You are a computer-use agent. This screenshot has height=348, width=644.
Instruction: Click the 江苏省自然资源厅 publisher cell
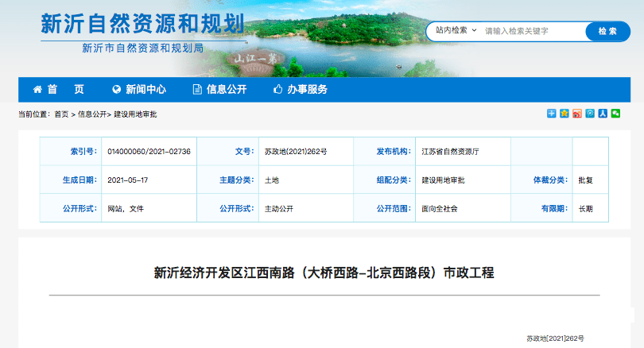tap(450, 151)
